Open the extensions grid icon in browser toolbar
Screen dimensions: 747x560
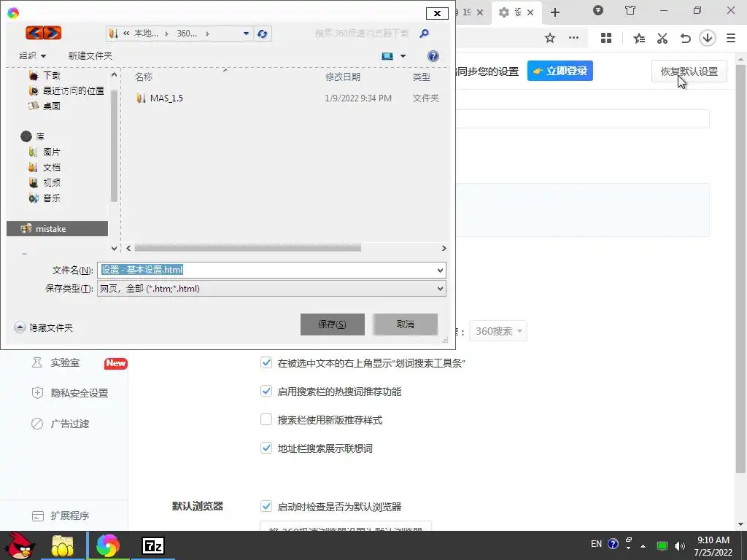click(606, 38)
